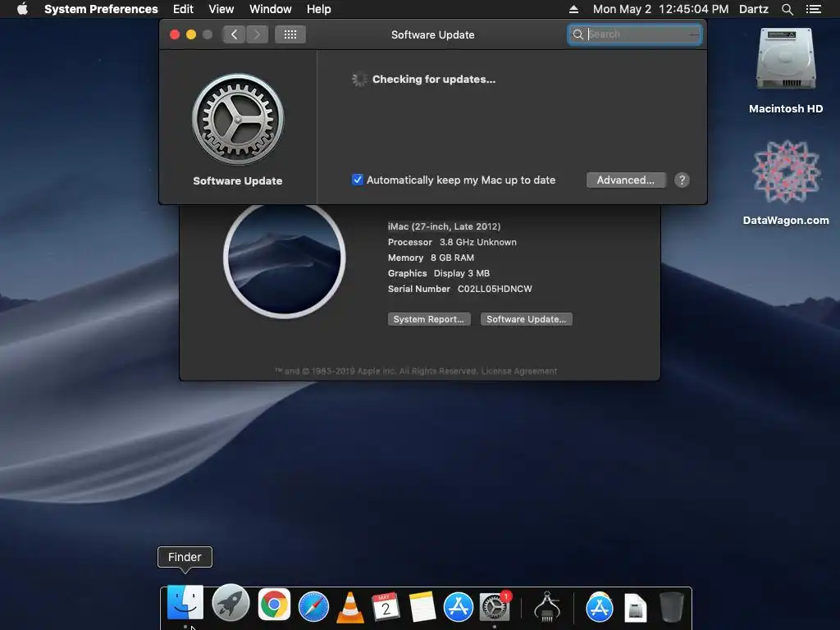Click the question mark help button
The width and height of the screenshot is (840, 630).
click(682, 180)
